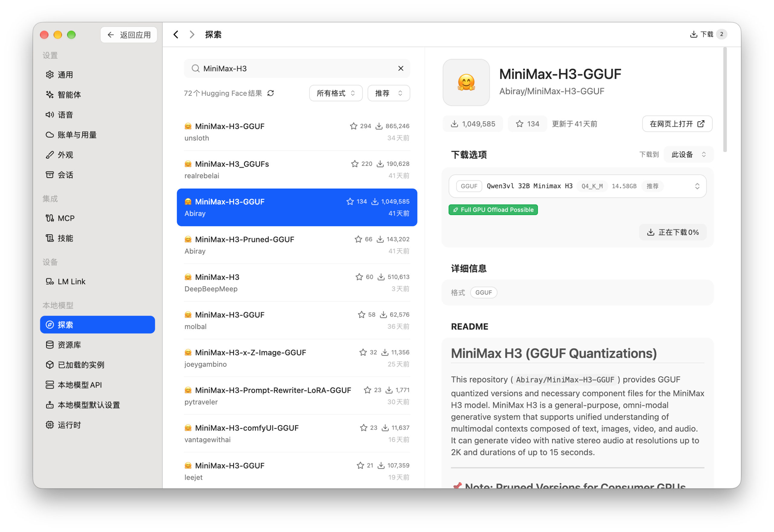Focus the model search field

[297, 68]
